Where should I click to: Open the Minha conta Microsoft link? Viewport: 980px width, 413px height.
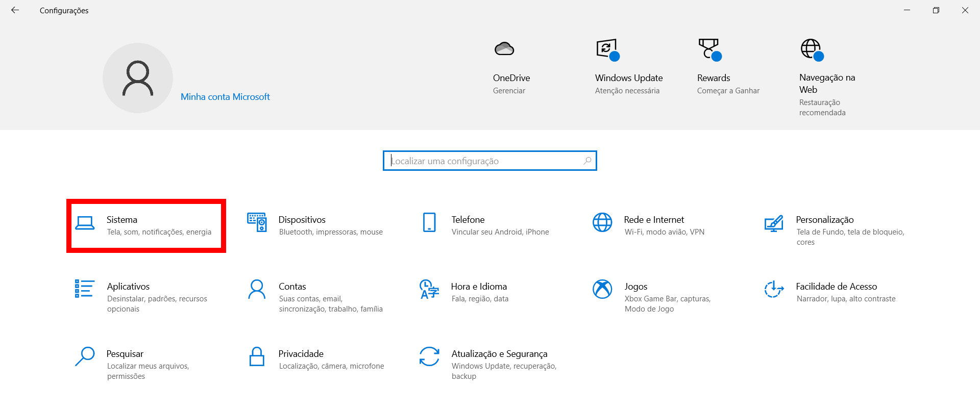(x=225, y=97)
